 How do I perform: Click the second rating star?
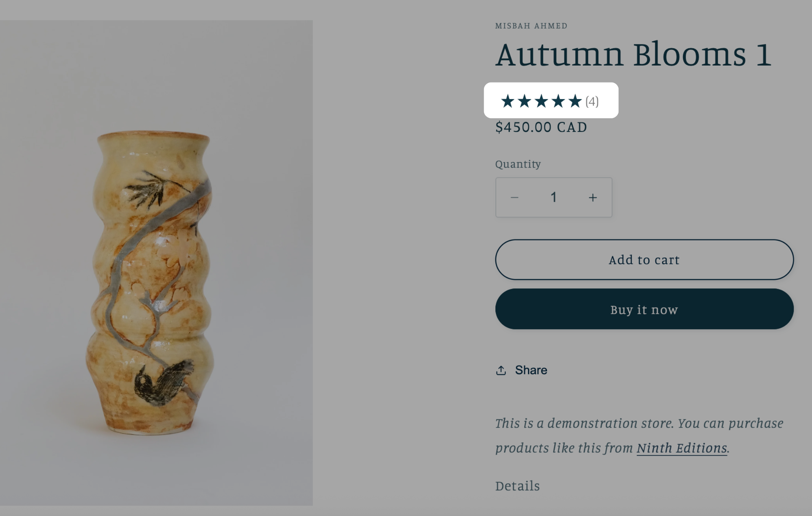[x=524, y=101]
